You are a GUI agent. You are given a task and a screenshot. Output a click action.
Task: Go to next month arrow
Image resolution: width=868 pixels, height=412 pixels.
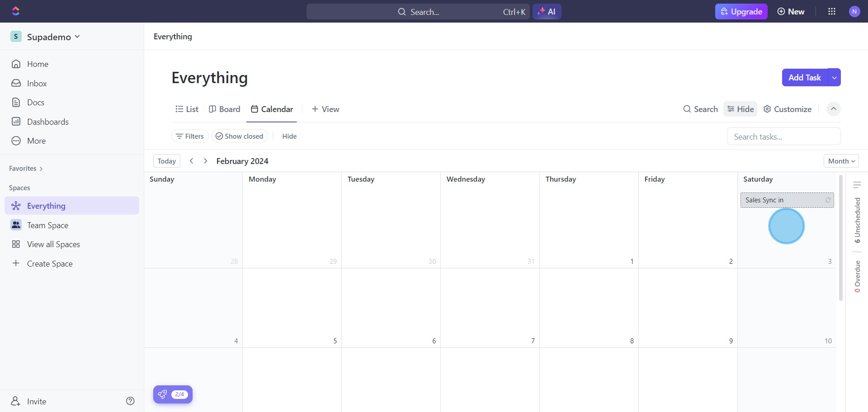click(205, 161)
